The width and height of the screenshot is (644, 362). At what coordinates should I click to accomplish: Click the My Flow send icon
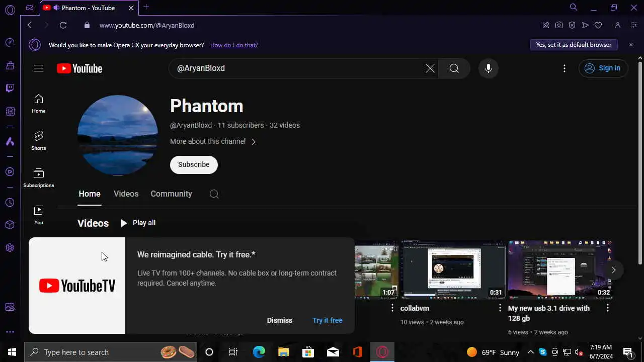coord(585,25)
